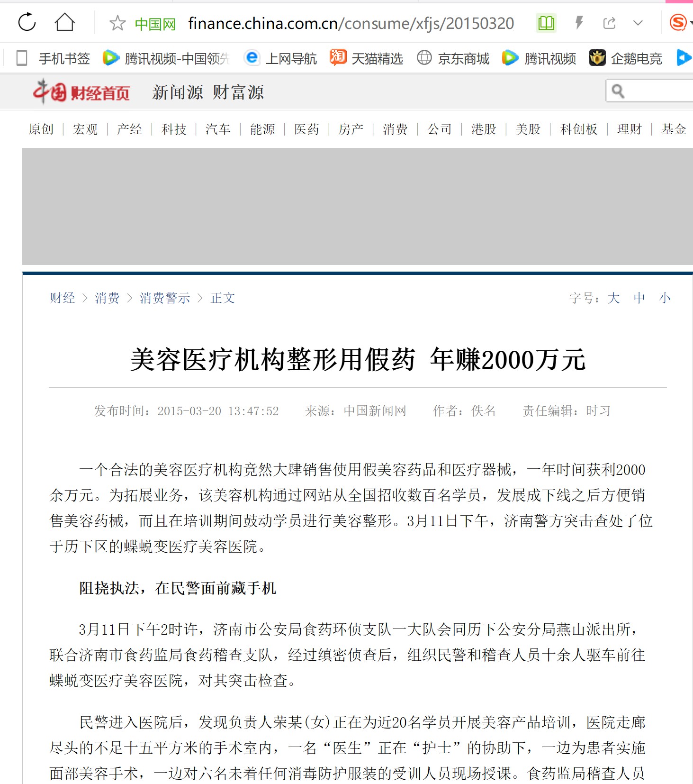Open the 腾讯视频 bookmark next to 京东商城
693x784 pixels.
click(539, 58)
